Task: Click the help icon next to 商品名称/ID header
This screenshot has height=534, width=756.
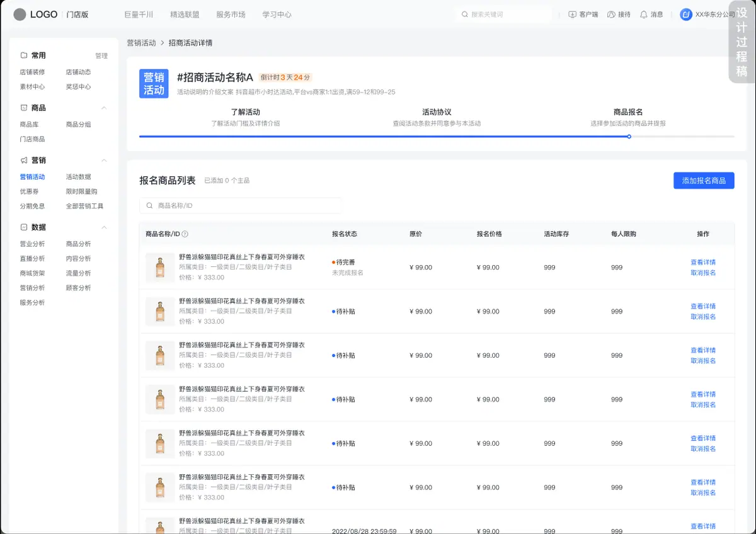Action: pyautogui.click(x=185, y=234)
